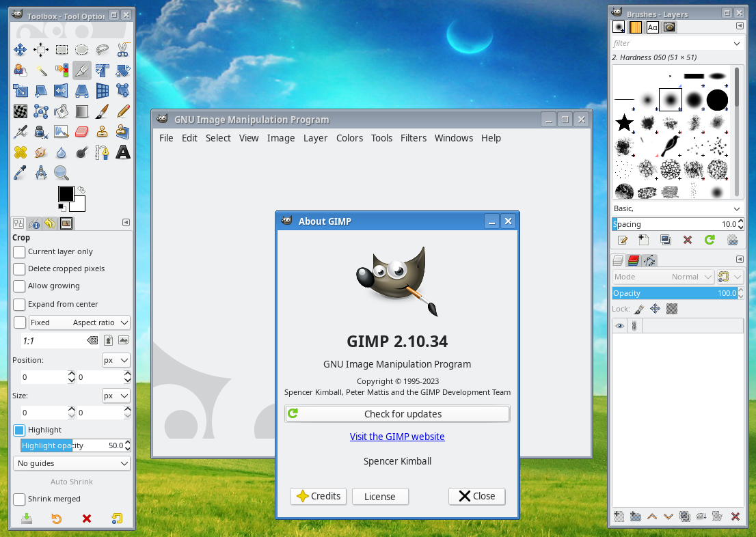This screenshot has width=756, height=537.
Task: Check the Allow growing option
Action: (19, 286)
